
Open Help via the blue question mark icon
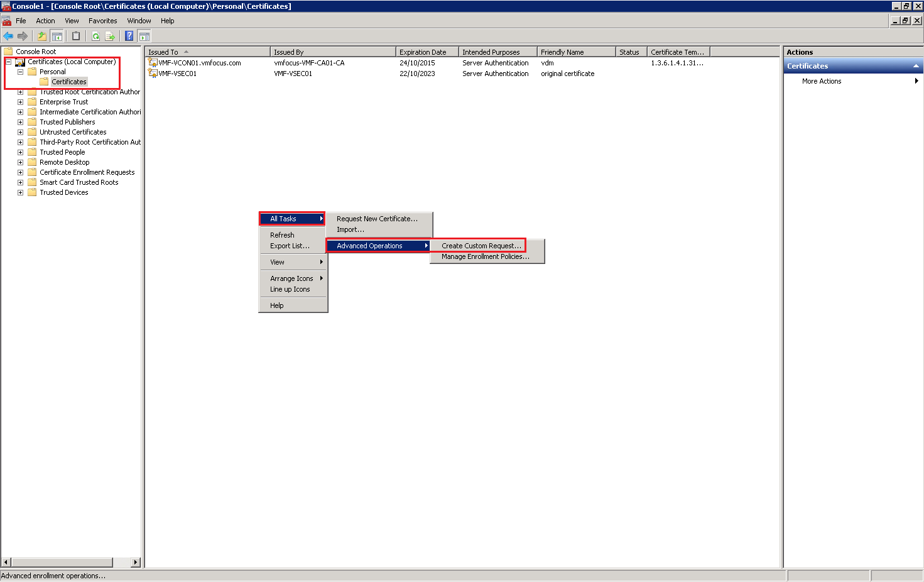coord(129,36)
